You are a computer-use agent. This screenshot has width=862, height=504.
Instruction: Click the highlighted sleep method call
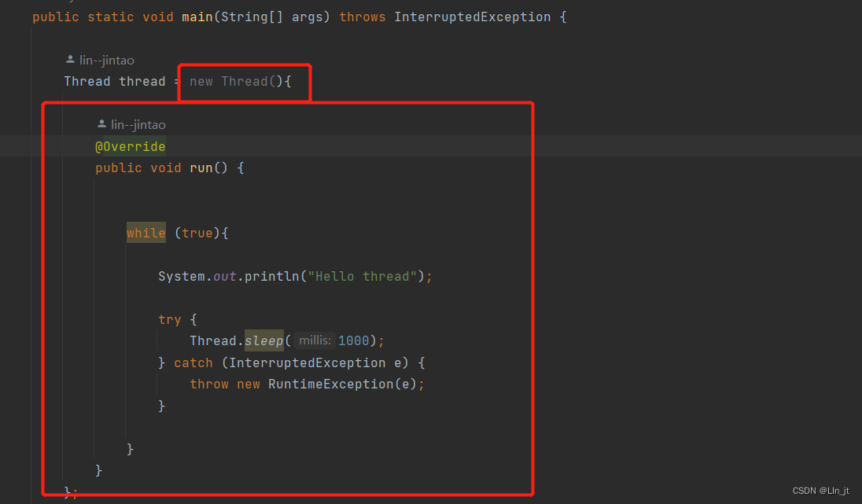[x=264, y=340]
